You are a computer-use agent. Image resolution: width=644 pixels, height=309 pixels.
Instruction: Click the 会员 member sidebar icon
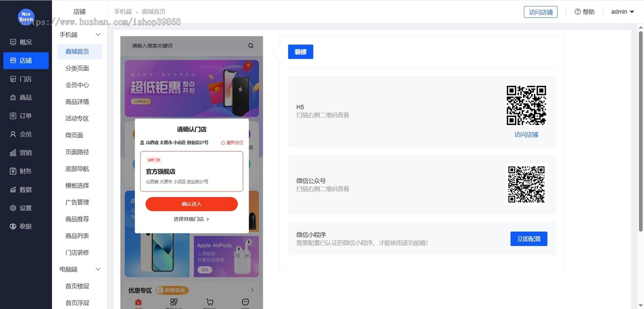[13, 134]
